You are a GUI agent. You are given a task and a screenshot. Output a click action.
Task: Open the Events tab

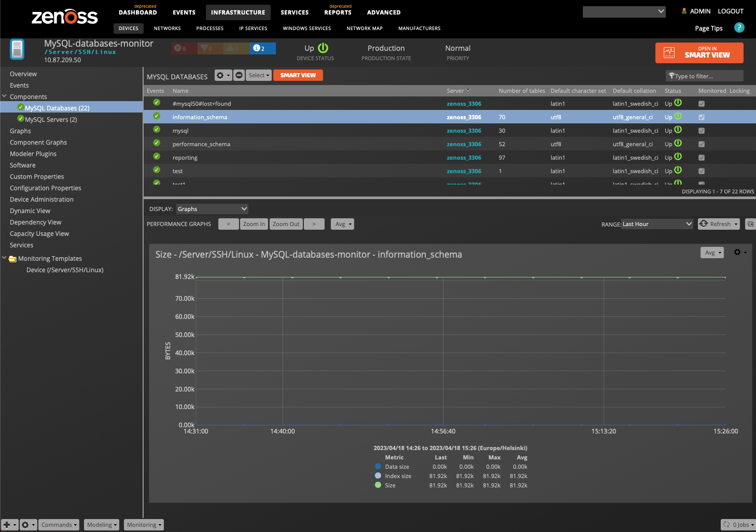point(184,12)
